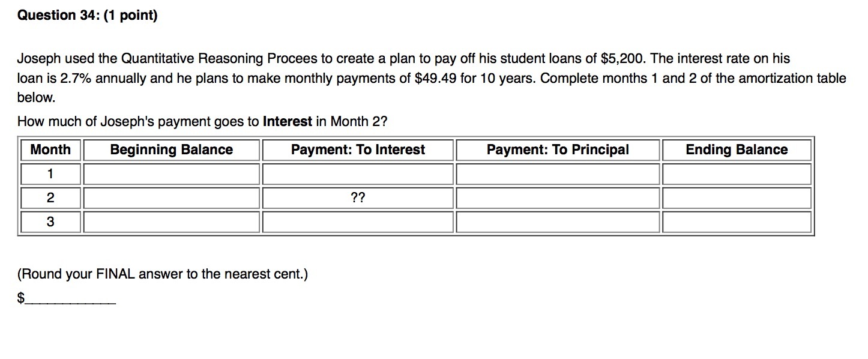
Task: Click the Ending Balance column header
Action: 737,150
